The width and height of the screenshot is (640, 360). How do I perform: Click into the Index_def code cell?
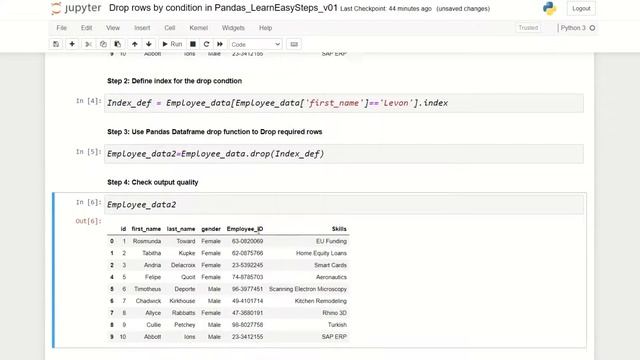click(344, 103)
